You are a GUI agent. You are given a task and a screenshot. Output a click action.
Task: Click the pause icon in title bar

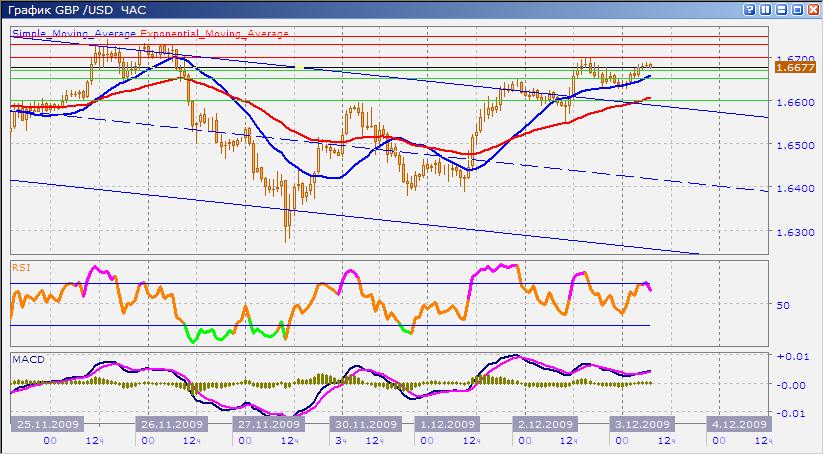tap(765, 9)
